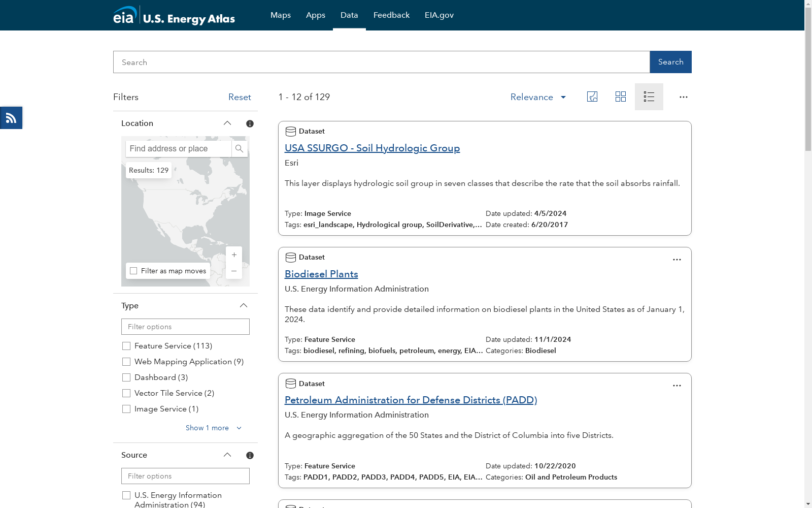Screen dimensions: 812x508
Task: Open PADD card options menu
Action: (x=677, y=386)
